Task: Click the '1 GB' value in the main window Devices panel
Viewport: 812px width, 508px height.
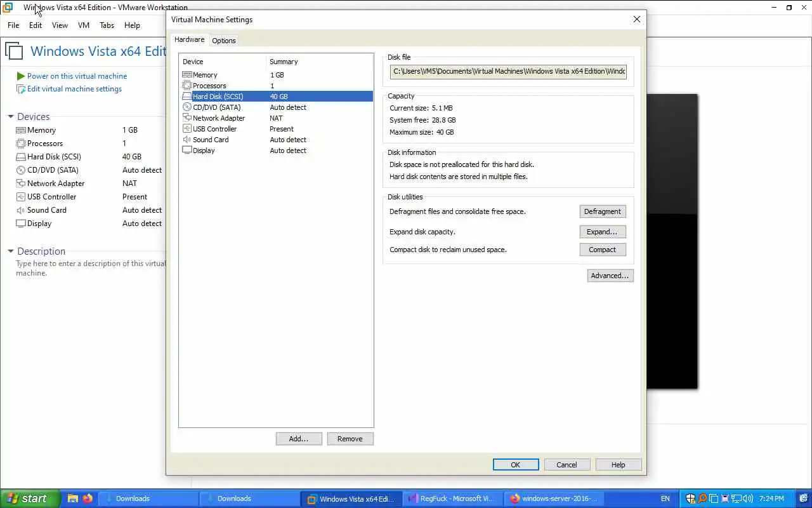Action: (130, 130)
